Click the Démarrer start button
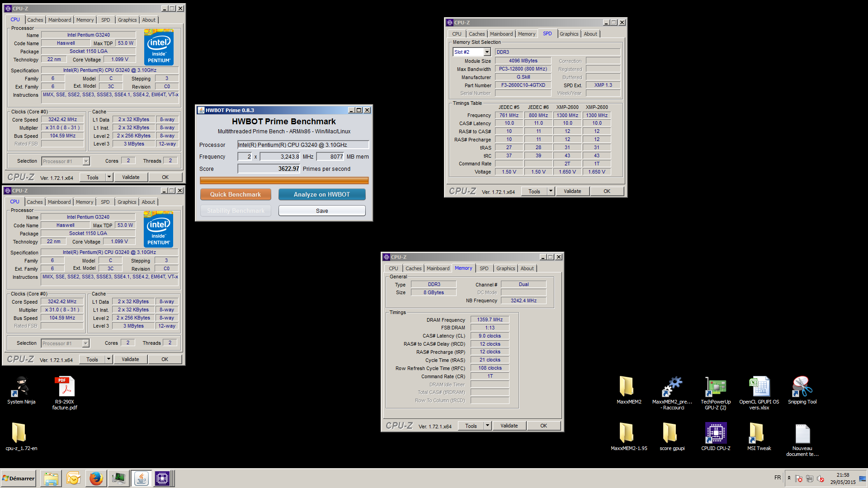Viewport: 868px width, 488px height. pos(19,478)
